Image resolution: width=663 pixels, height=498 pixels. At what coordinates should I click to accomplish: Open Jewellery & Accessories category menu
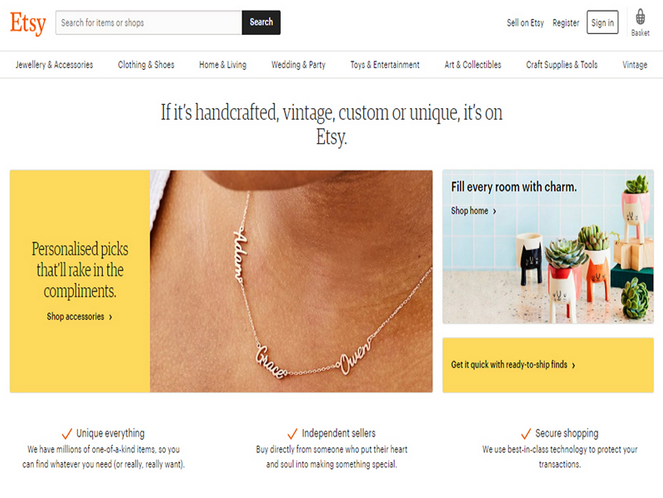(54, 65)
